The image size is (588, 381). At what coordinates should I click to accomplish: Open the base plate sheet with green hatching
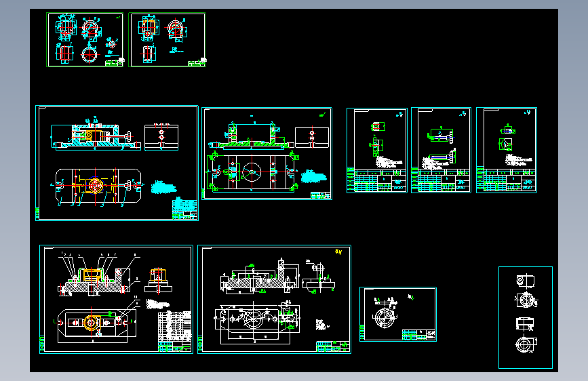pos(267,153)
